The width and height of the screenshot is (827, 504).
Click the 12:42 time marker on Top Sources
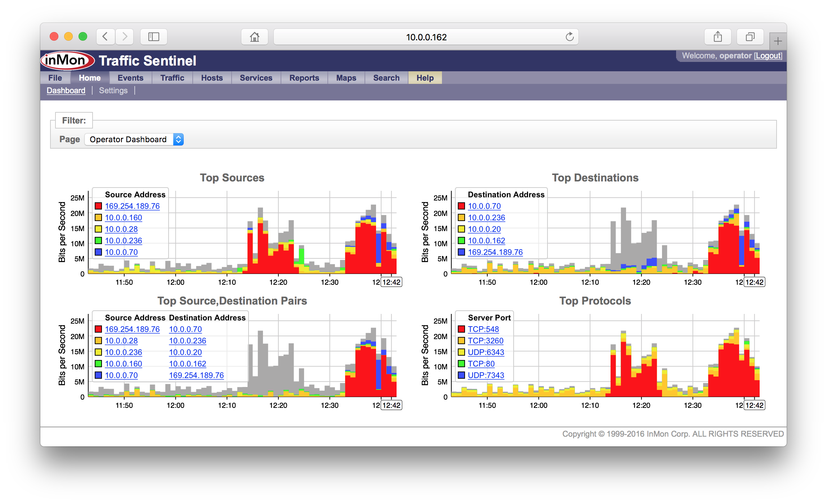click(x=392, y=282)
